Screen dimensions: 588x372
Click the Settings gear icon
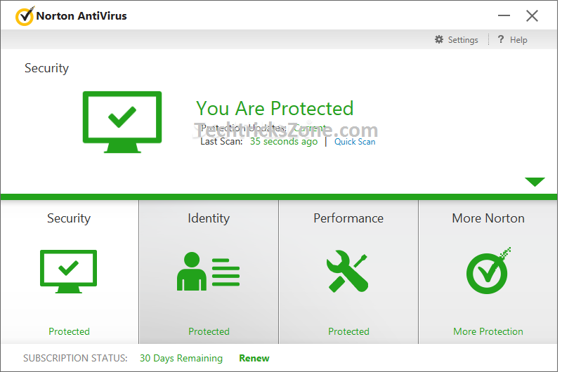439,40
